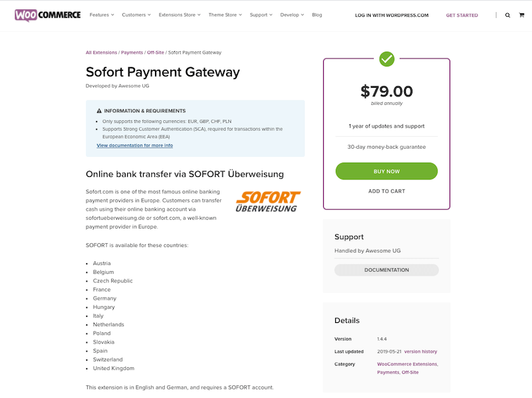The image size is (532, 398).
Task: Navigate to All Extensions breadcrumb
Action: point(101,52)
